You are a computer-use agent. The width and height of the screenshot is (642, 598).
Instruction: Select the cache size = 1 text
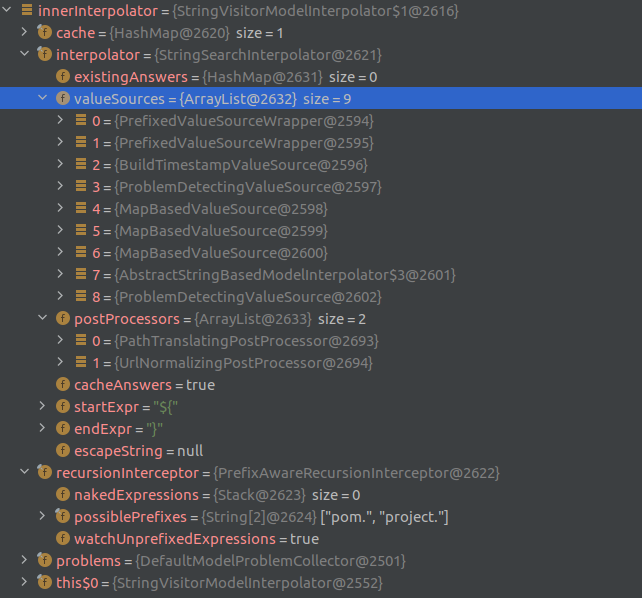tap(260, 33)
